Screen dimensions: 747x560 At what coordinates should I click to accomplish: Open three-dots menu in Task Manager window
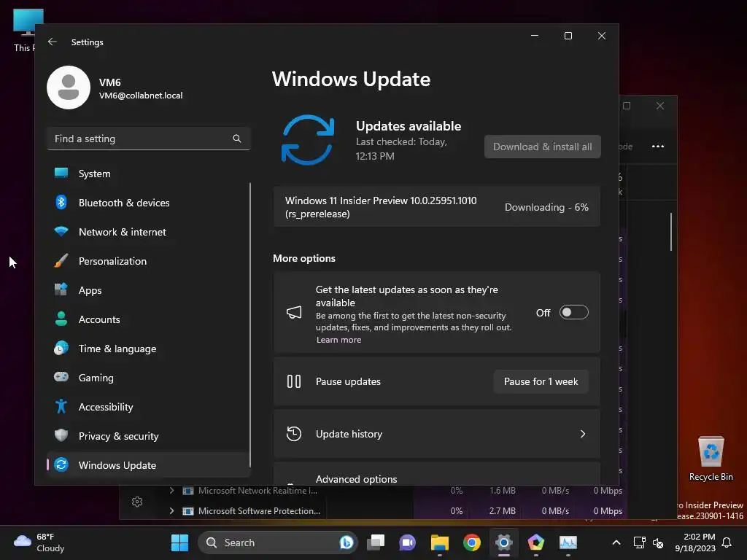(x=658, y=147)
